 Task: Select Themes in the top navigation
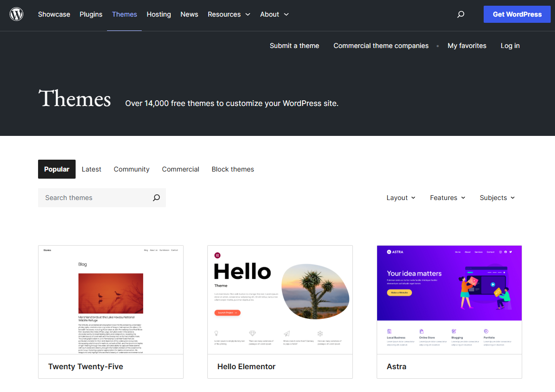[124, 15]
